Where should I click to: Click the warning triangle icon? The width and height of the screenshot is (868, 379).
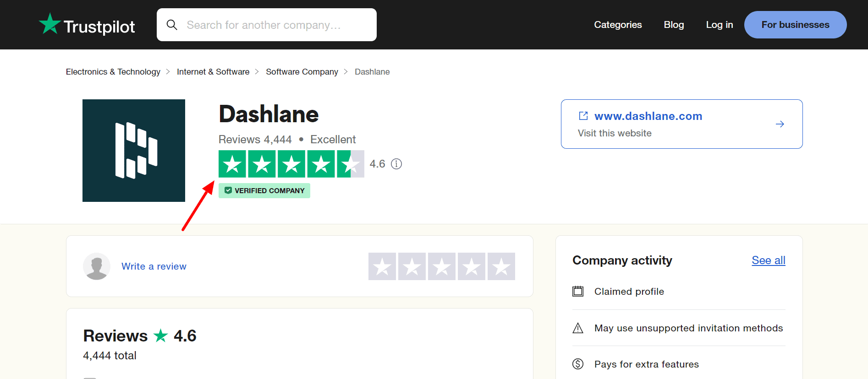coord(578,328)
